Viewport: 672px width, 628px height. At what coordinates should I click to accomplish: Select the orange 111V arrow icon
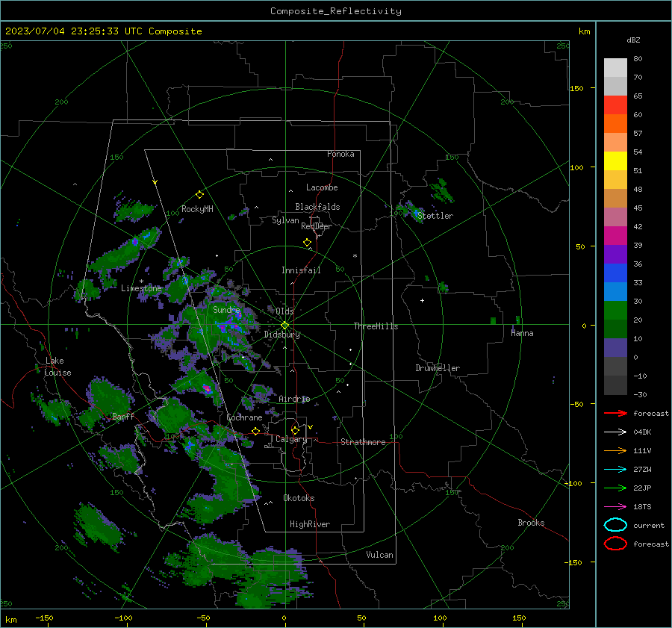615,450
